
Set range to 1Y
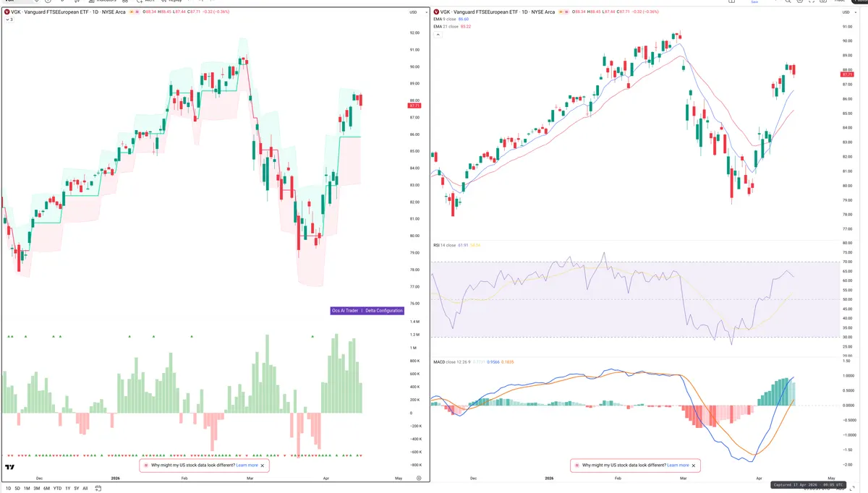click(x=68, y=489)
